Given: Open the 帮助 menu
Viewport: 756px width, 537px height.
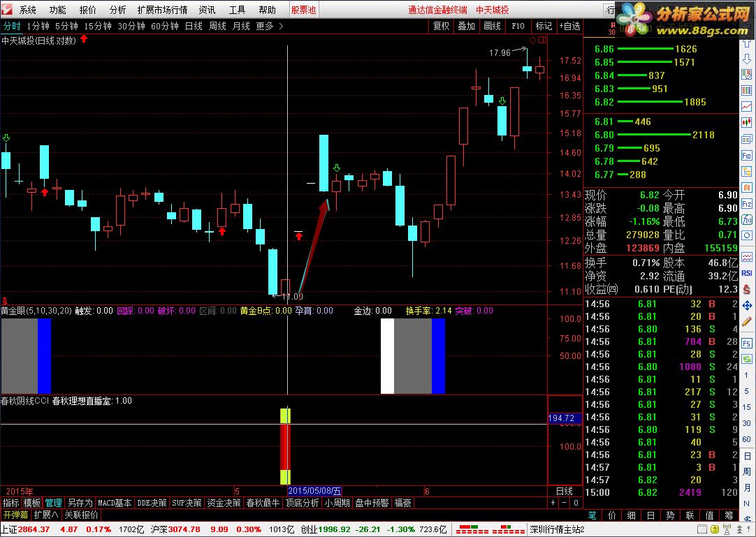Looking at the screenshot, I should (267, 10).
